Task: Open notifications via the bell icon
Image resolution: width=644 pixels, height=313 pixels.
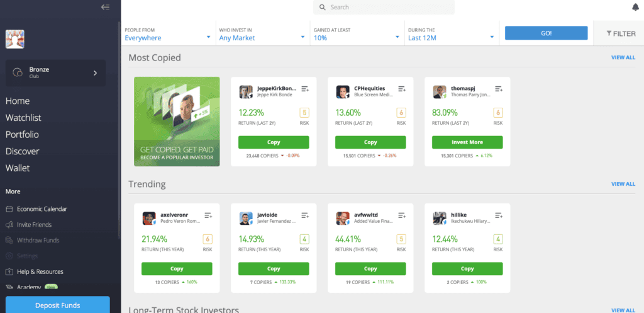Action: point(635,7)
